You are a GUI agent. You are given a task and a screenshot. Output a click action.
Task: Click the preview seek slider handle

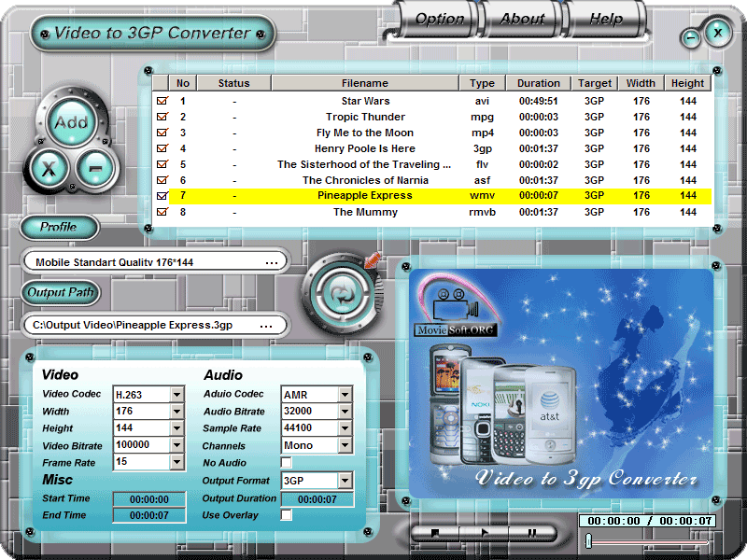coord(589,540)
